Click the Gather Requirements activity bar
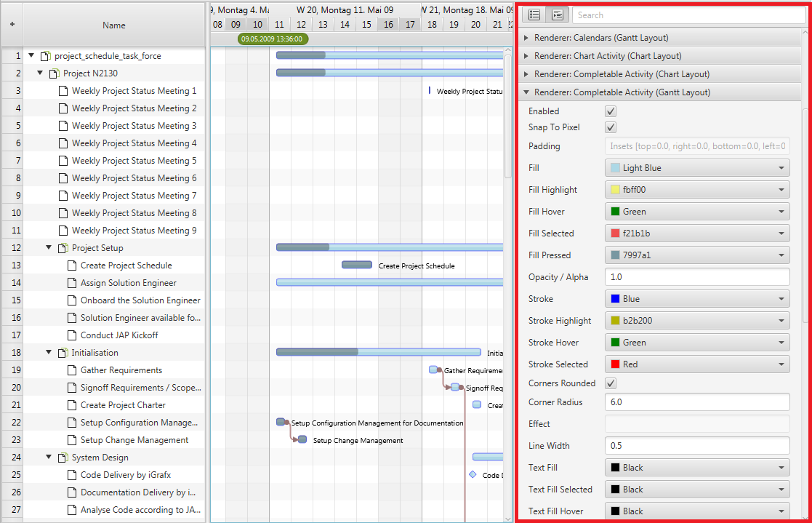Image resolution: width=812 pixels, height=523 pixels. pyautogui.click(x=435, y=370)
